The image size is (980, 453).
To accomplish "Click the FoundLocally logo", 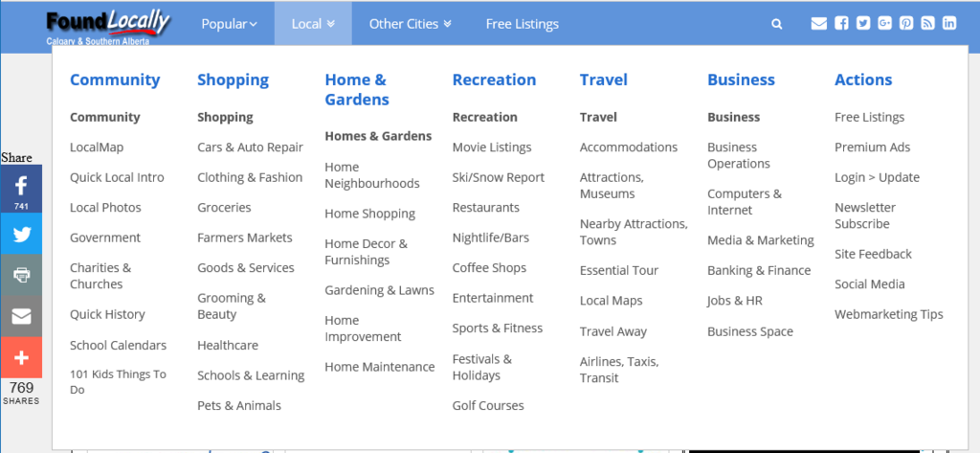I will pyautogui.click(x=107, y=26).
